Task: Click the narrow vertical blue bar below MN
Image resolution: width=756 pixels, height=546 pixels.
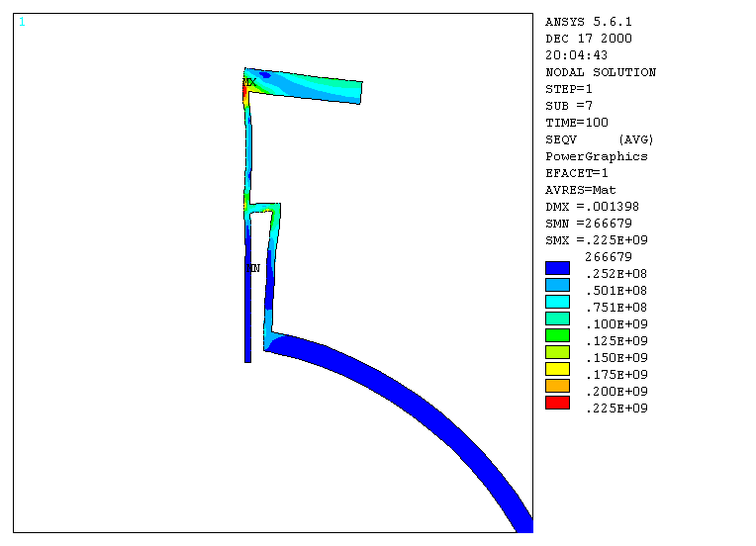Action: 247,318
